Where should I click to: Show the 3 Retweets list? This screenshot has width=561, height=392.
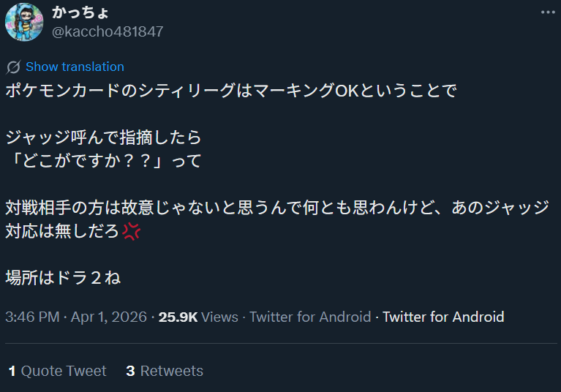[165, 371]
